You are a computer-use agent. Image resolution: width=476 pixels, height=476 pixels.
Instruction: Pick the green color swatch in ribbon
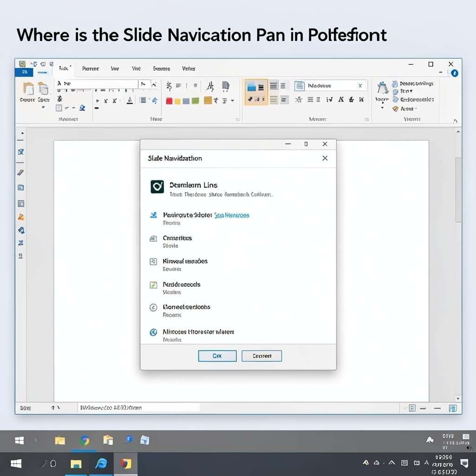coord(196,101)
